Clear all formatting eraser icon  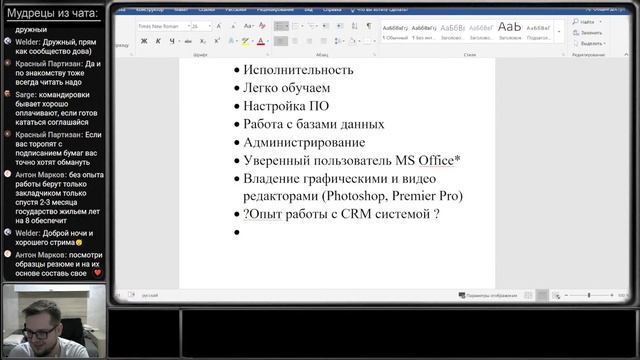tap(262, 26)
